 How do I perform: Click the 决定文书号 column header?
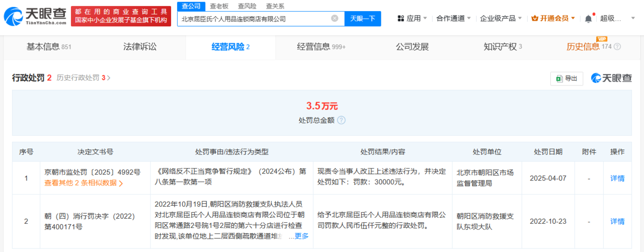tap(95, 151)
